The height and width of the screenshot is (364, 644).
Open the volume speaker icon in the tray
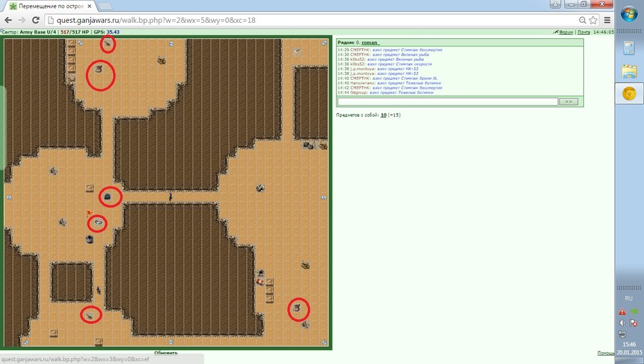623,323
